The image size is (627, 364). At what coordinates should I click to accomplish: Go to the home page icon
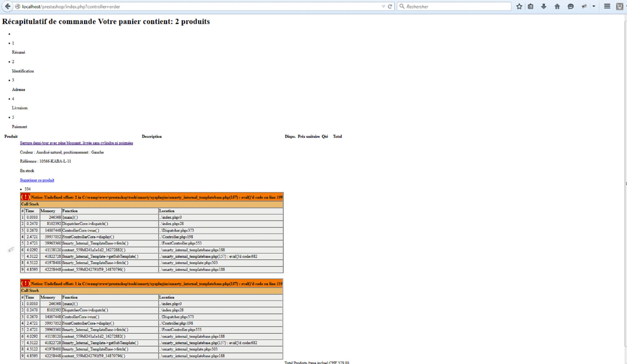pos(557,7)
